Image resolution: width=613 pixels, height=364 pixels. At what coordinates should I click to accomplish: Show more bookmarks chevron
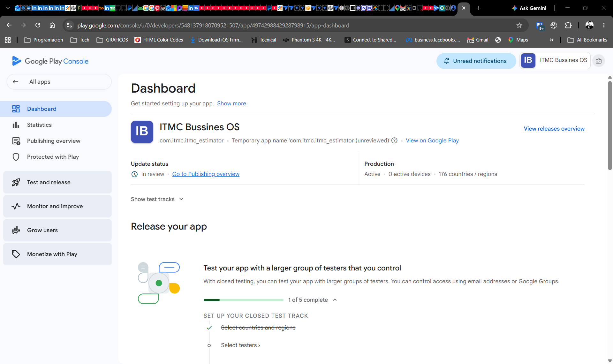[551, 40]
